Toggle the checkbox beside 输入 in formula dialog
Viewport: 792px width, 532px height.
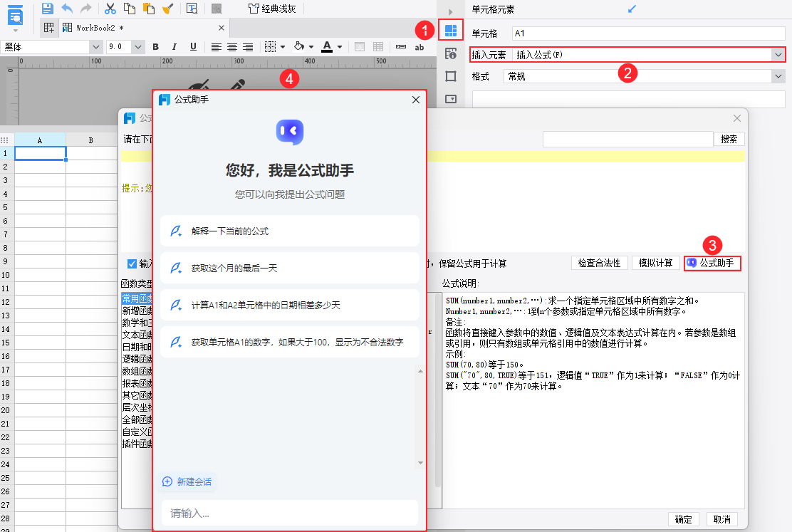(x=132, y=264)
